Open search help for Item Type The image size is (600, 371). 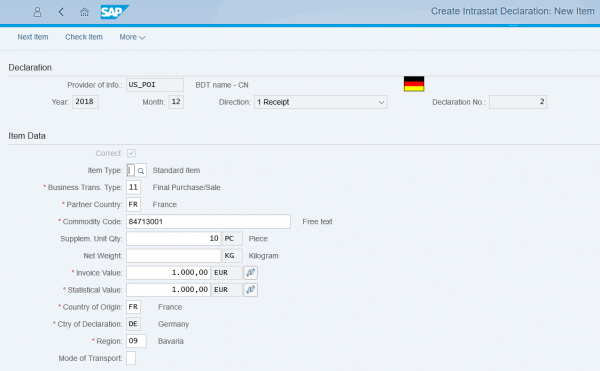point(141,171)
